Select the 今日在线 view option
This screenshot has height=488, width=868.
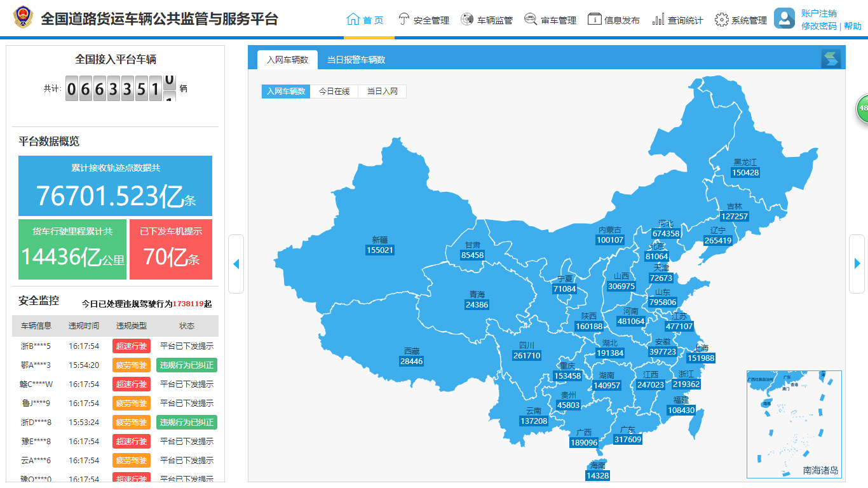point(334,91)
